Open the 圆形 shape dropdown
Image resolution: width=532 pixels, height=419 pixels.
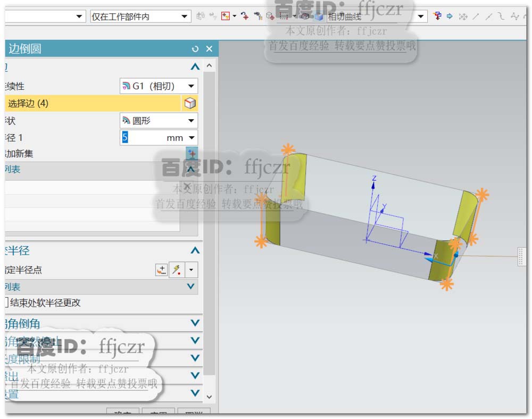[159, 120]
